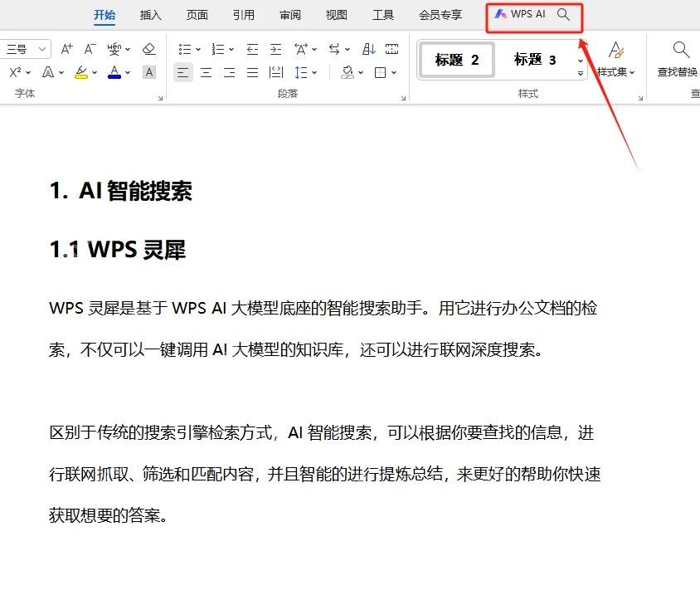Open the 页面 tab
This screenshot has height=590, width=700.
click(197, 15)
